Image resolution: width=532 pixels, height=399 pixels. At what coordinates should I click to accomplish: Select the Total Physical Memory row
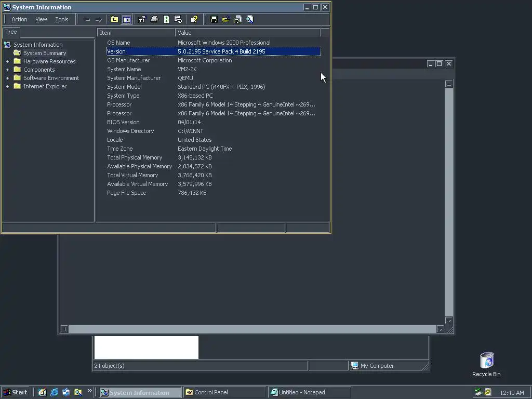tap(214, 157)
